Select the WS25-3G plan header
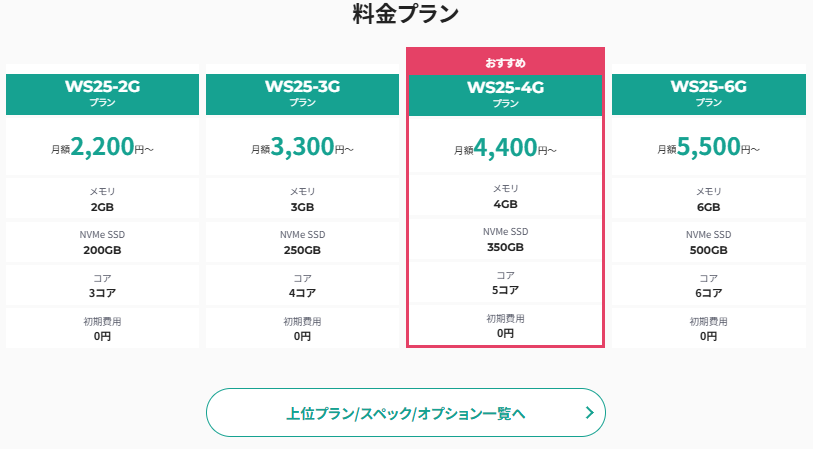This screenshot has height=449, width=813. [303, 93]
